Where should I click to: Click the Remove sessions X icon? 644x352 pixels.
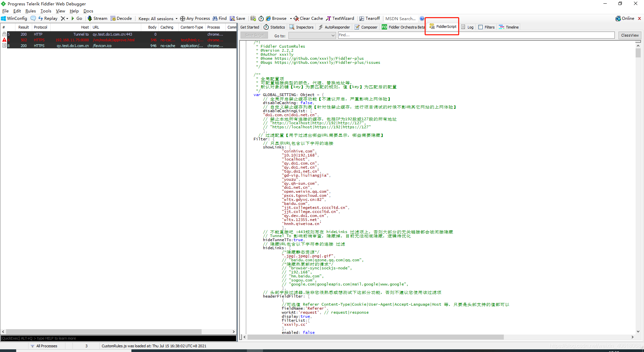(62, 18)
